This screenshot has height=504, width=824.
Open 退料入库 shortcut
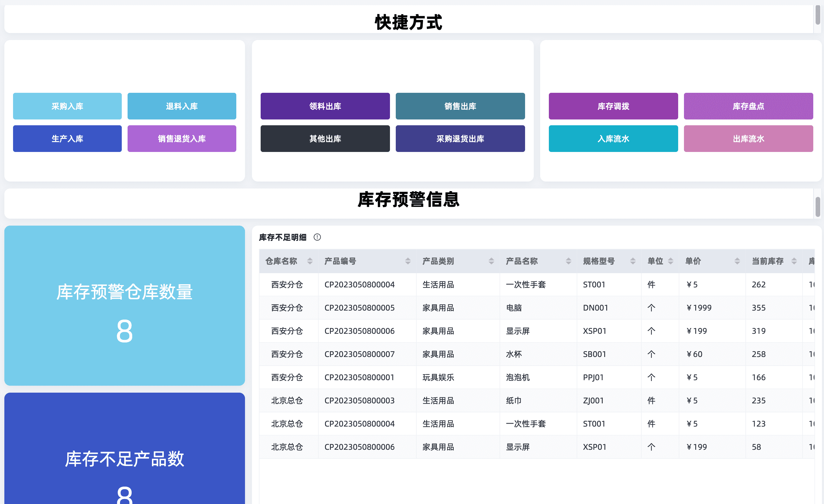click(182, 106)
